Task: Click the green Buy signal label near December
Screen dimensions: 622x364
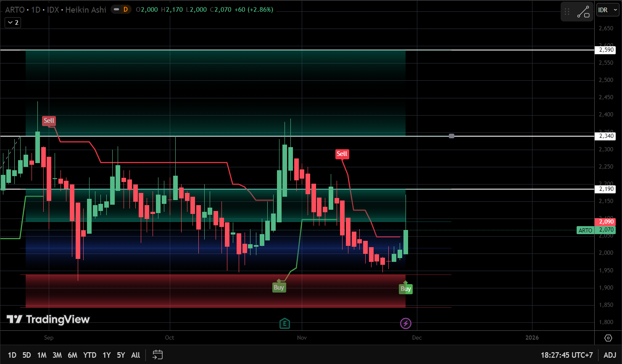Action: click(406, 289)
